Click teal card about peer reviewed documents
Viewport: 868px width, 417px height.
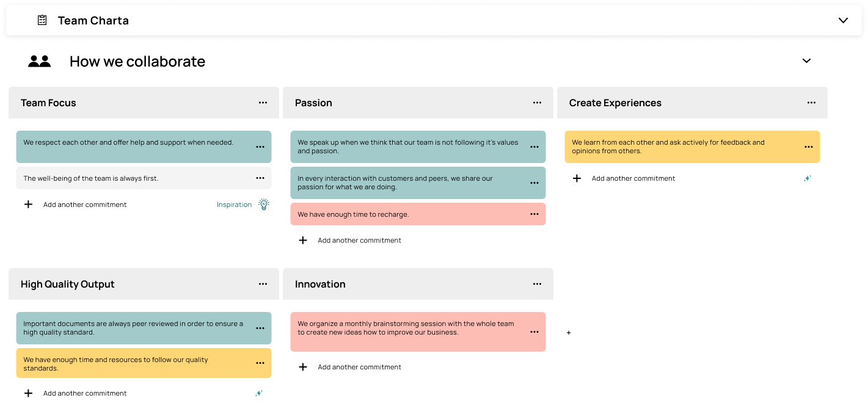tap(144, 328)
